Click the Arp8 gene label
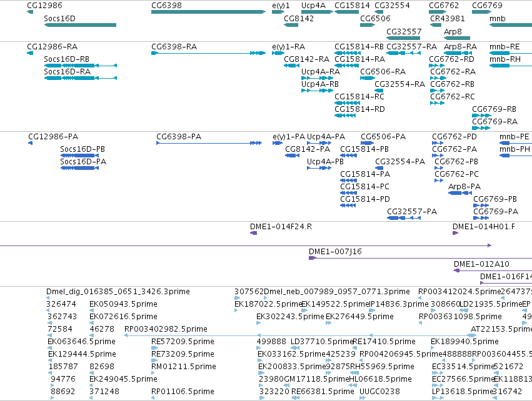532x401 pixels. [x=453, y=31]
